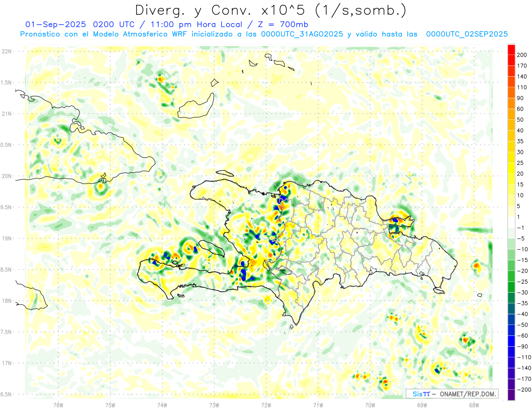
Task: Click the dark purple bottom segment of the color scale
Action: [x=511, y=395]
